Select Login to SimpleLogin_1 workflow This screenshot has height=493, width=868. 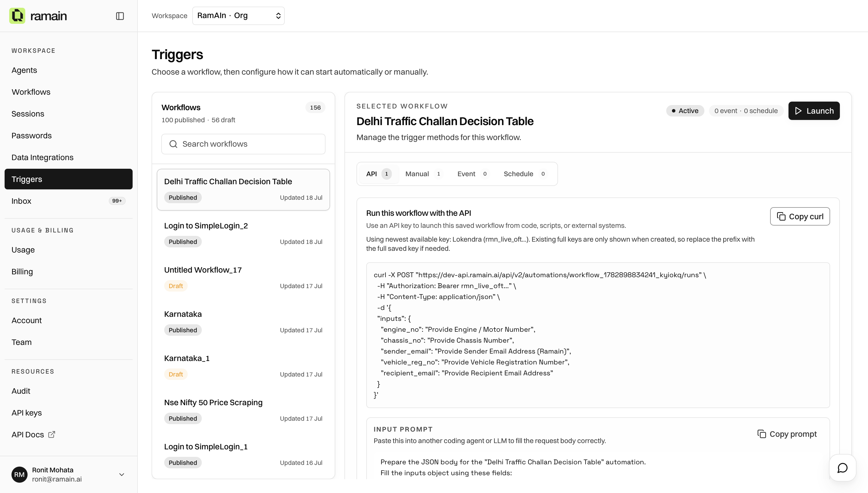tap(243, 455)
